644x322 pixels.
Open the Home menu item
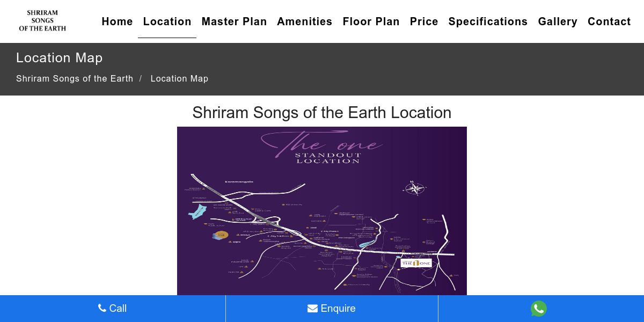(x=117, y=21)
